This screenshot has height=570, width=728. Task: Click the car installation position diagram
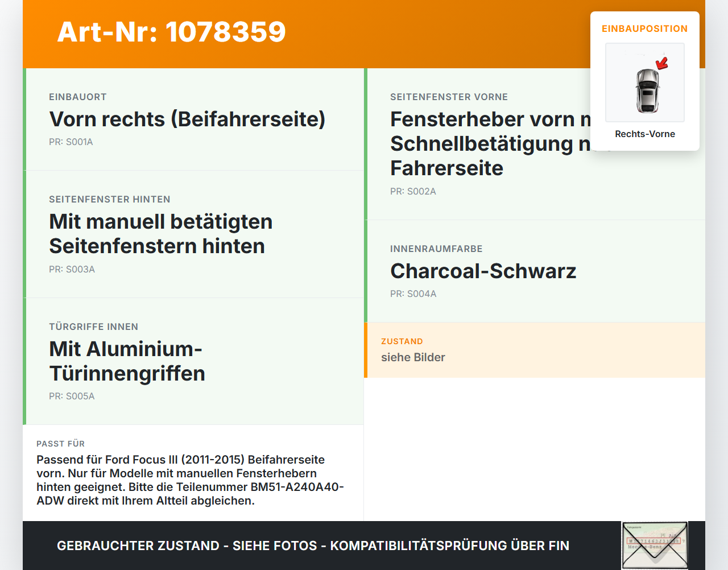645,82
